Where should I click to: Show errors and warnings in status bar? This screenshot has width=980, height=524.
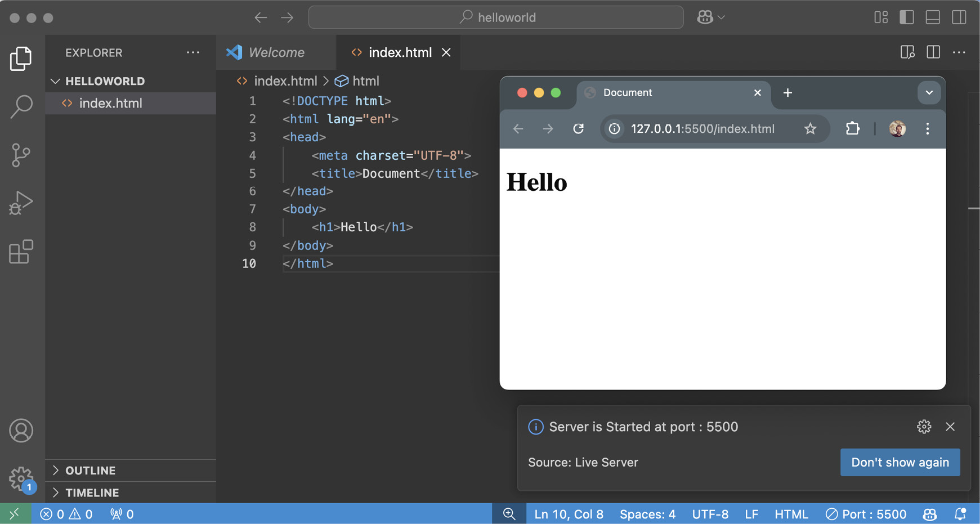coord(66,514)
